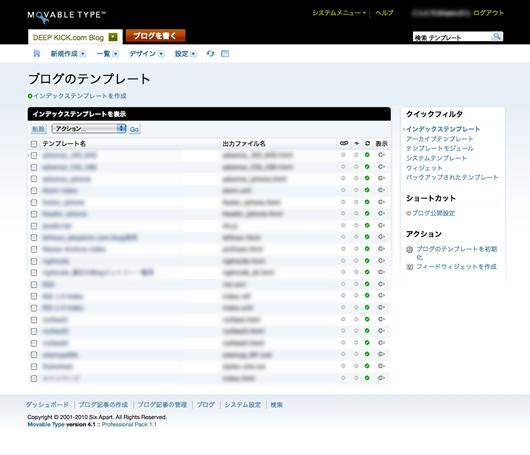Click the search magnifier icon
530x455 pixels.
pyautogui.click(x=497, y=36)
